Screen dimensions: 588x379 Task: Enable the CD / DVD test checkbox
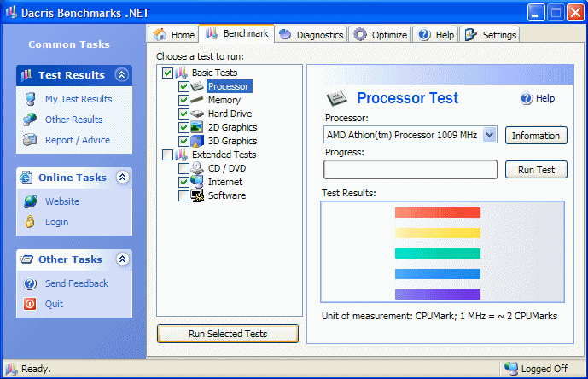point(183,168)
